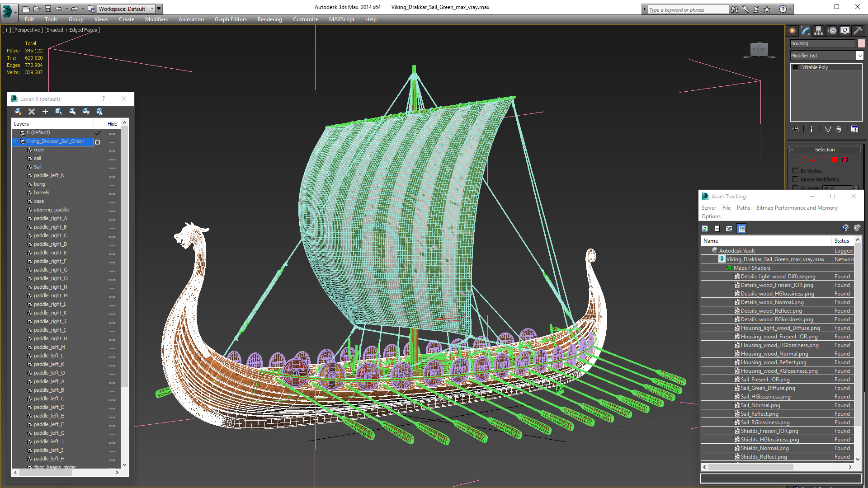
Task: Click Hide/Unhide All Layers icon
Action: pyautogui.click(x=86, y=112)
